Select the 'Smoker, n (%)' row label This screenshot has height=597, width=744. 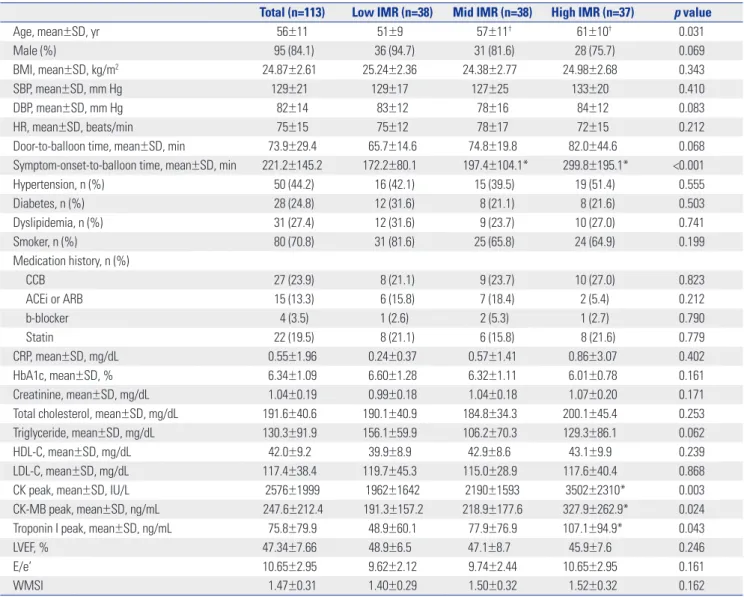click(45, 242)
